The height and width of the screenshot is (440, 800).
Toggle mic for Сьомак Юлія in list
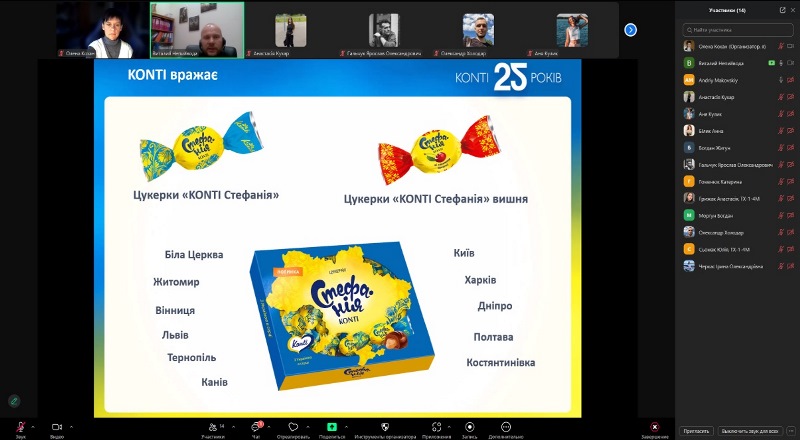coord(781,249)
